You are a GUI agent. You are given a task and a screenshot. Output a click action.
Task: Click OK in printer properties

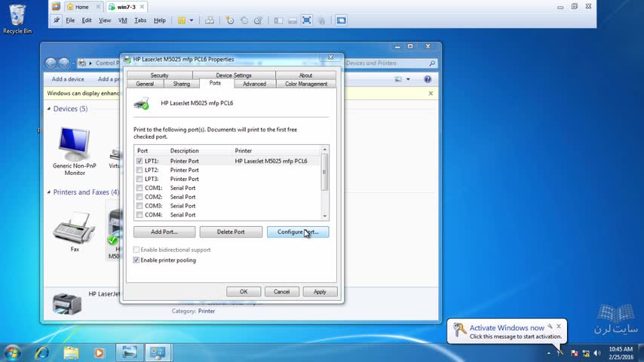pos(244,292)
